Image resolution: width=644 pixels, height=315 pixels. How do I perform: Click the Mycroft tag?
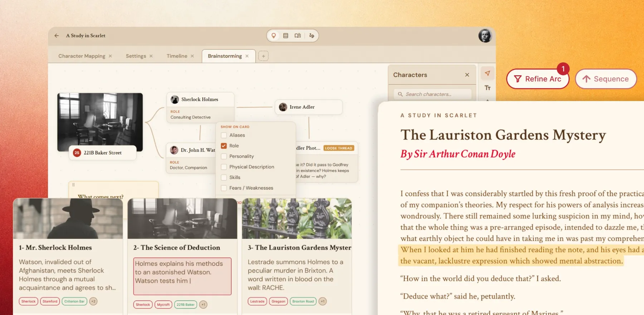pos(163,305)
